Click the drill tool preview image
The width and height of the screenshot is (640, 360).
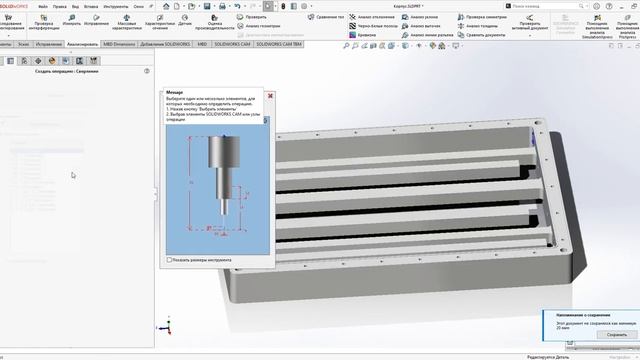[218, 189]
